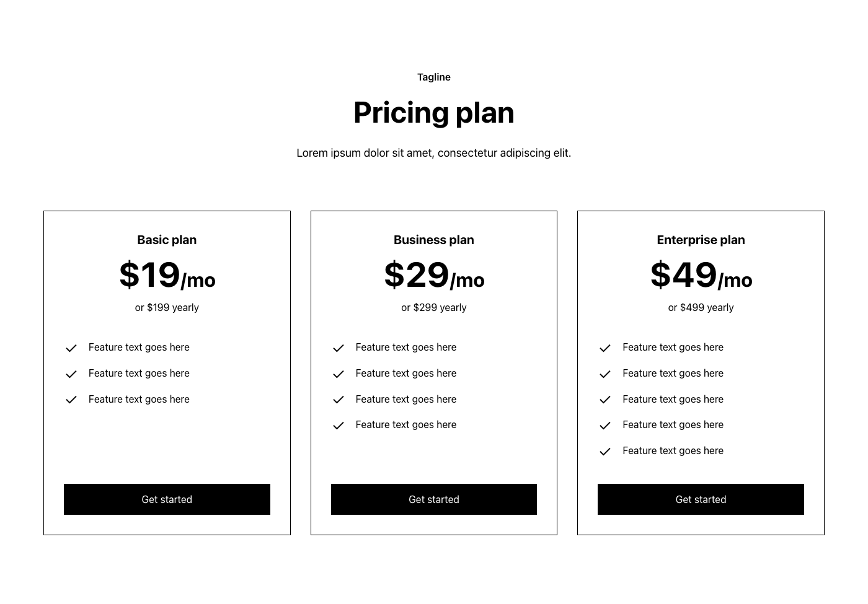
Task: Click the Basic plan title
Action: click(x=167, y=240)
